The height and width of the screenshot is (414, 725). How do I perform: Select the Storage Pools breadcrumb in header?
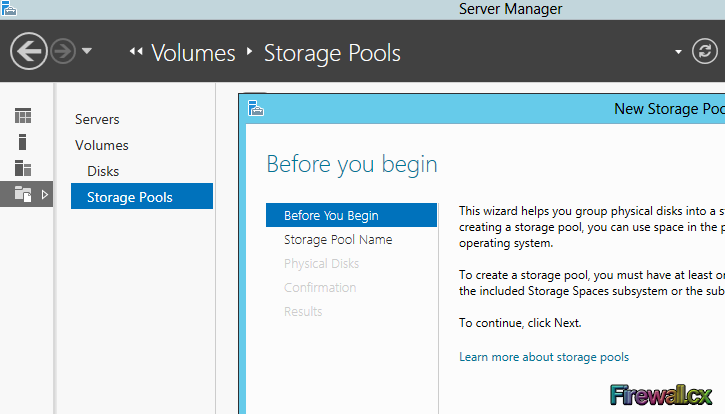pyautogui.click(x=332, y=53)
